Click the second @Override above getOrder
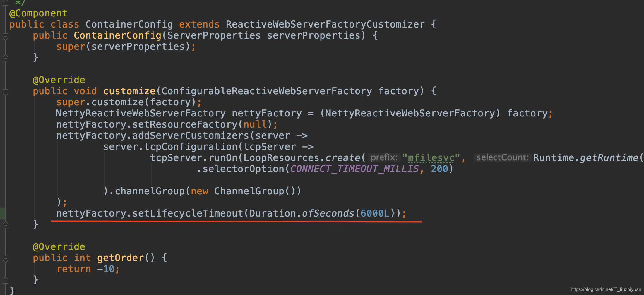Screen dimensions: 644x295 59,247
